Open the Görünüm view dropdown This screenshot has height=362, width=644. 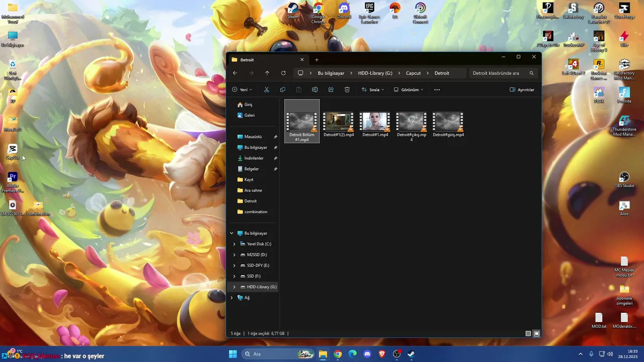(409, 89)
